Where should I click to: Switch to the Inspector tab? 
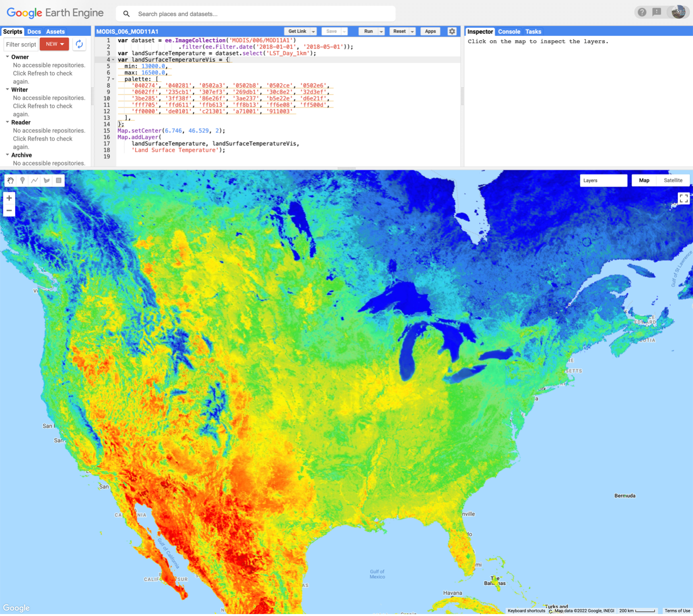click(480, 32)
